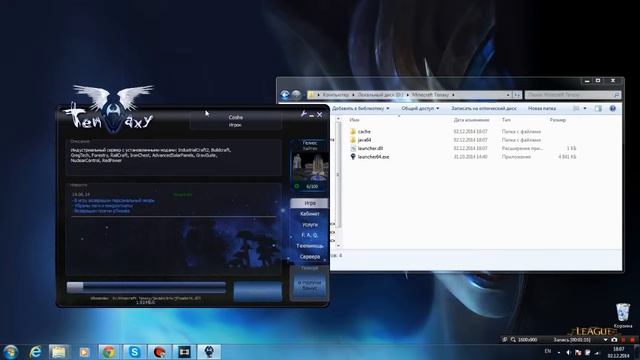Click Локальный диск (D:) in address path
Screen dimensions: 640x360
(x=380, y=95)
